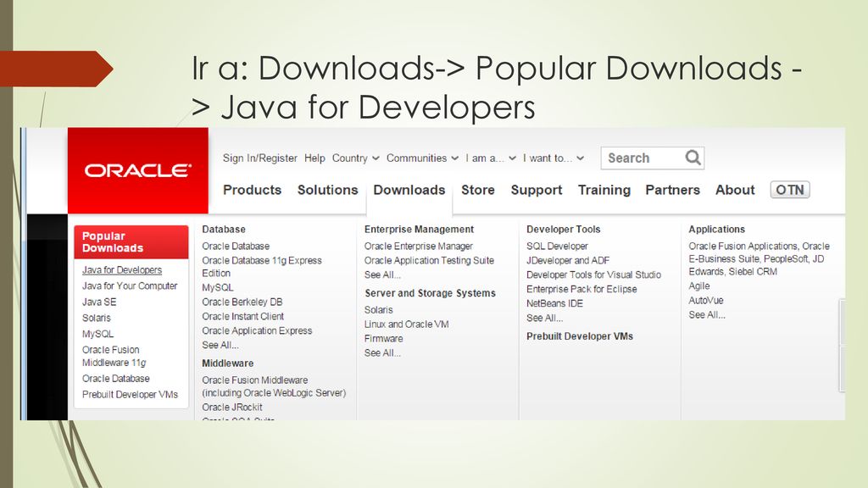Click the OTN button
This screenshot has width=868, height=488.
point(790,190)
